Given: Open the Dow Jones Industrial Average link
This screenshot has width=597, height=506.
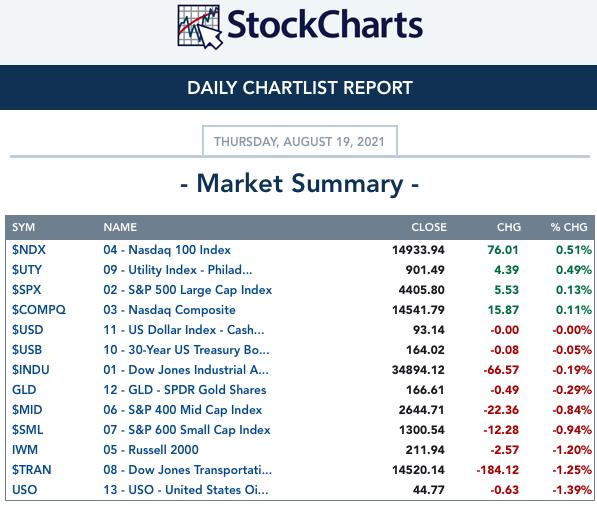Looking at the screenshot, I should coord(186,370).
